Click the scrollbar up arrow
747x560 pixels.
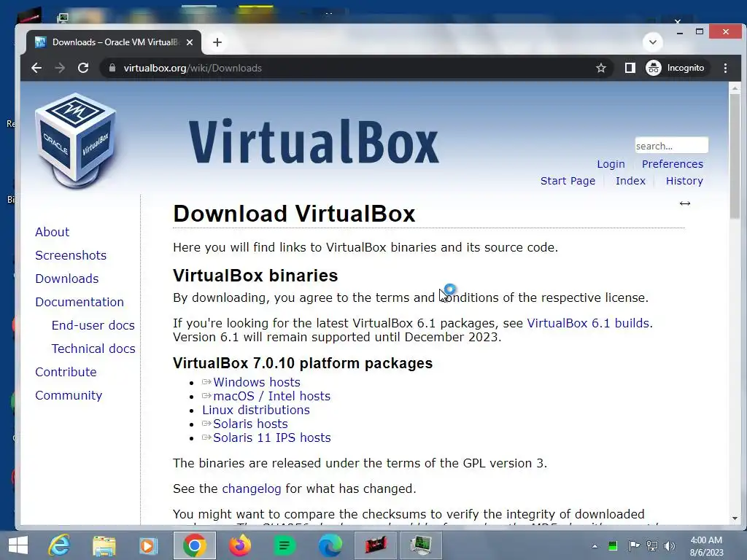tap(735, 88)
